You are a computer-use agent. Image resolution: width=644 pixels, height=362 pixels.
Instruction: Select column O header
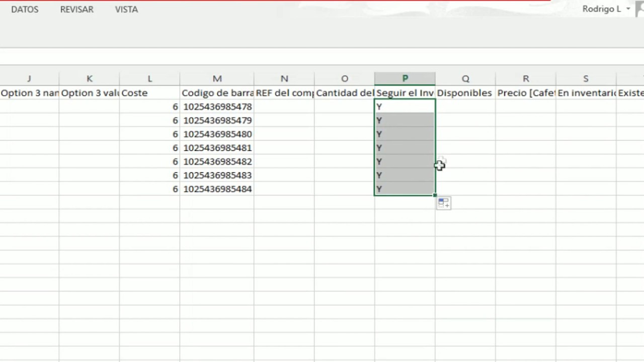tap(345, 79)
